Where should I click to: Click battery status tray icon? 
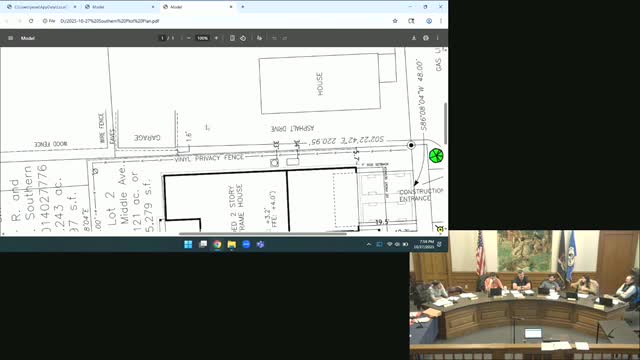[x=405, y=244]
